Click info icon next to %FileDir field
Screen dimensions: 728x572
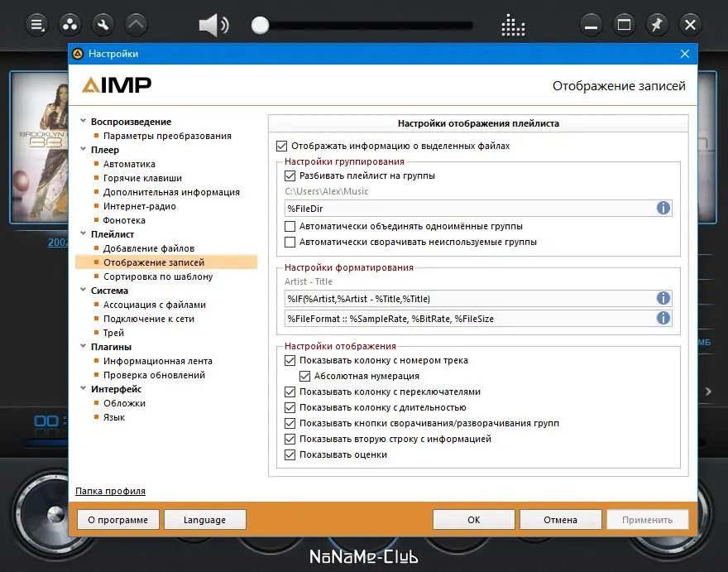tap(663, 208)
